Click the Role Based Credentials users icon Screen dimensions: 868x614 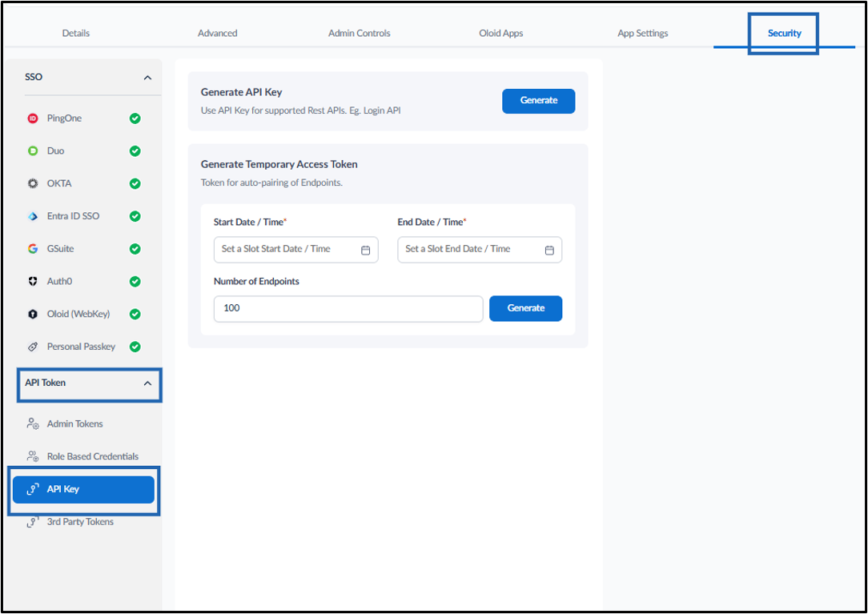[33, 457]
